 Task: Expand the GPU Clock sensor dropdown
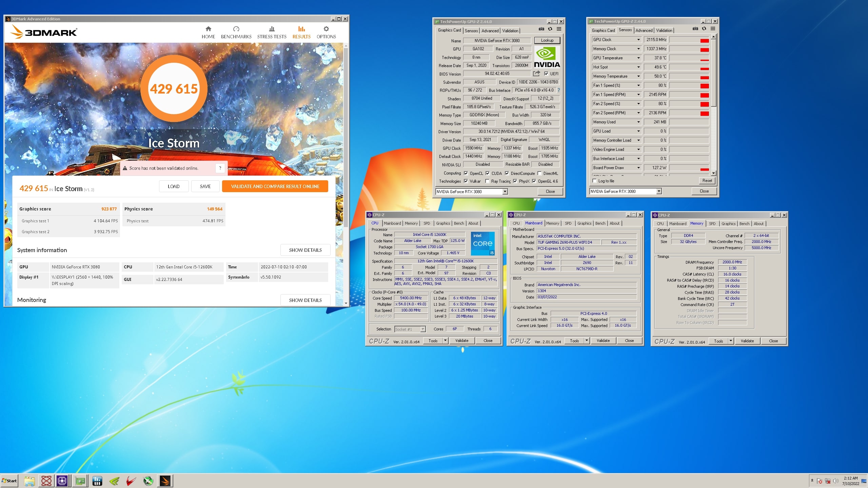pyautogui.click(x=638, y=40)
